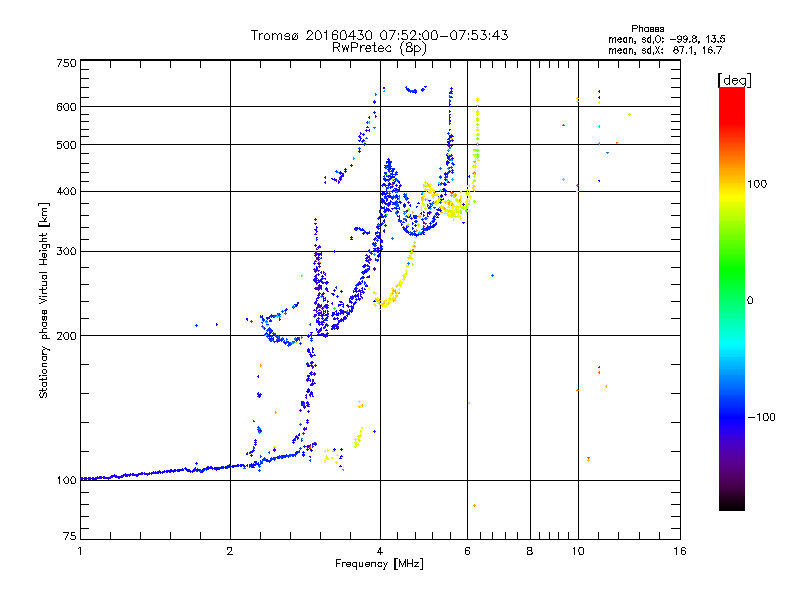Click the y-axis label 'Stationary phase Virtual Height [km]'
Image resolution: width=800 pixels, height=600 pixels.
(x=43, y=301)
